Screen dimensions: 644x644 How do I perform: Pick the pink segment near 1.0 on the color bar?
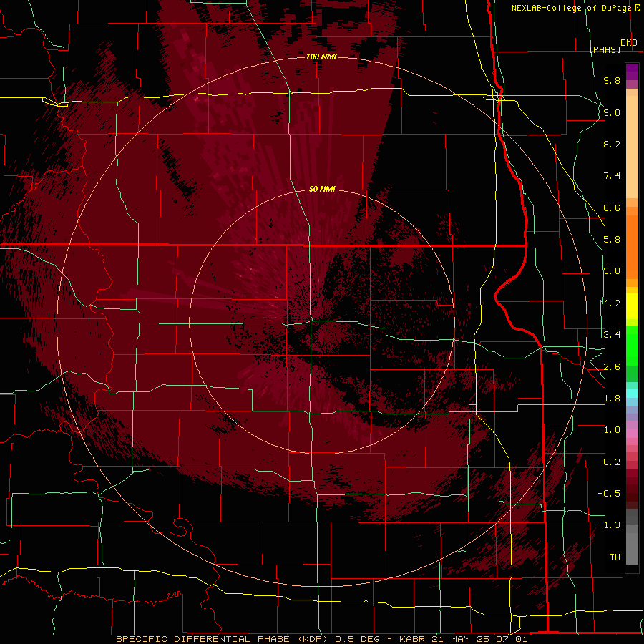(x=632, y=434)
